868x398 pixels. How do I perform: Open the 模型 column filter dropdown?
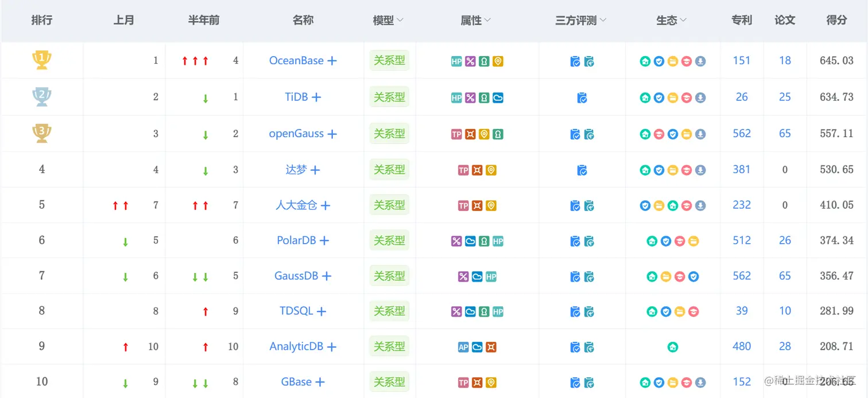tap(400, 21)
